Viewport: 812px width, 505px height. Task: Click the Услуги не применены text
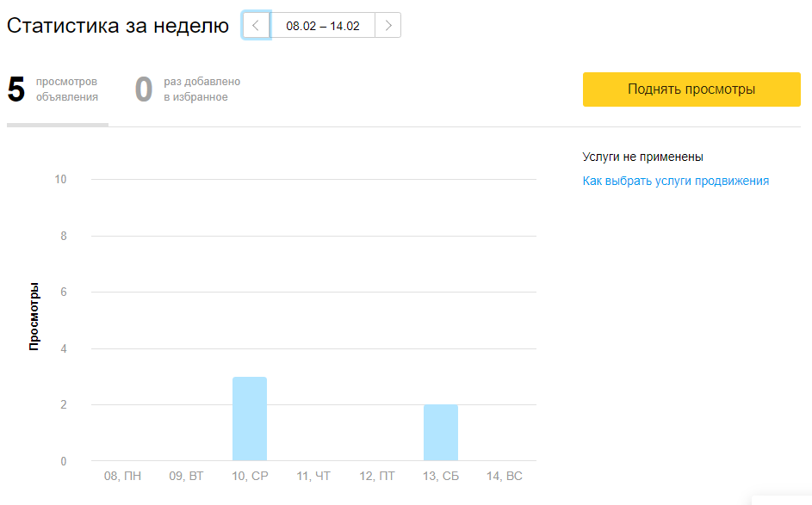click(642, 157)
